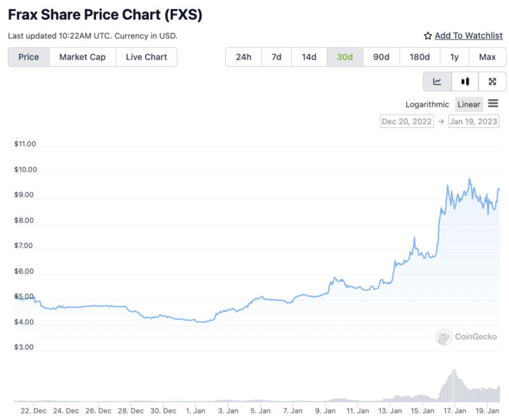Open the Live Chart tab

tap(146, 57)
